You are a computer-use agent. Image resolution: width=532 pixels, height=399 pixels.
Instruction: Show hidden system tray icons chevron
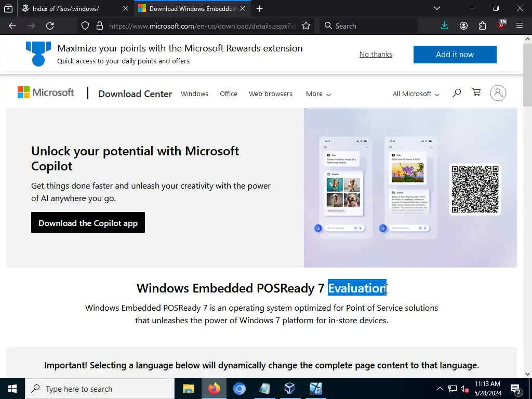click(440, 389)
